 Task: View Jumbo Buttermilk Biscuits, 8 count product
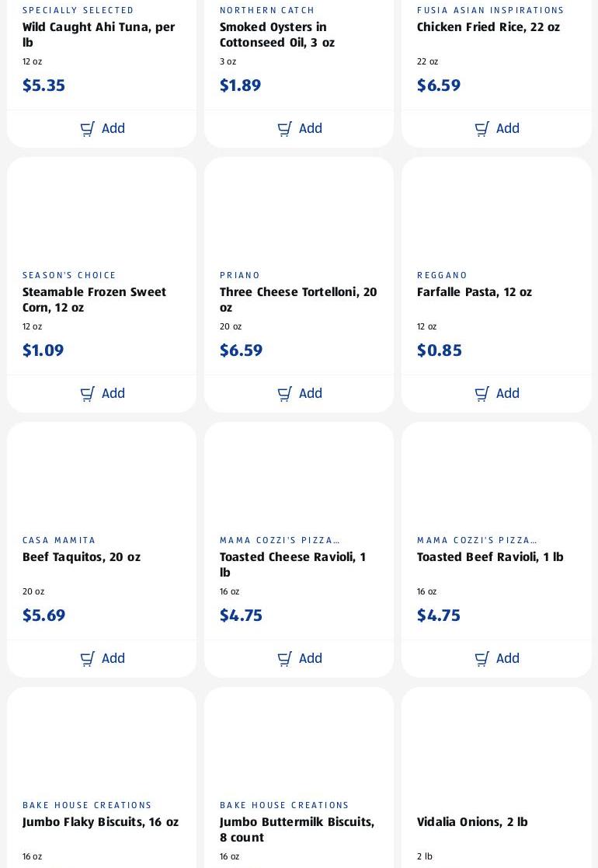297,830
